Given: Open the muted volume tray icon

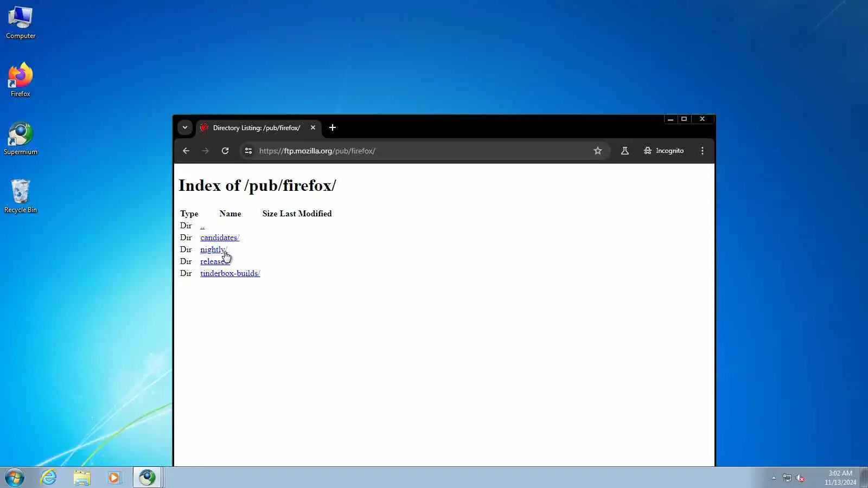Looking at the screenshot, I should coord(800,478).
